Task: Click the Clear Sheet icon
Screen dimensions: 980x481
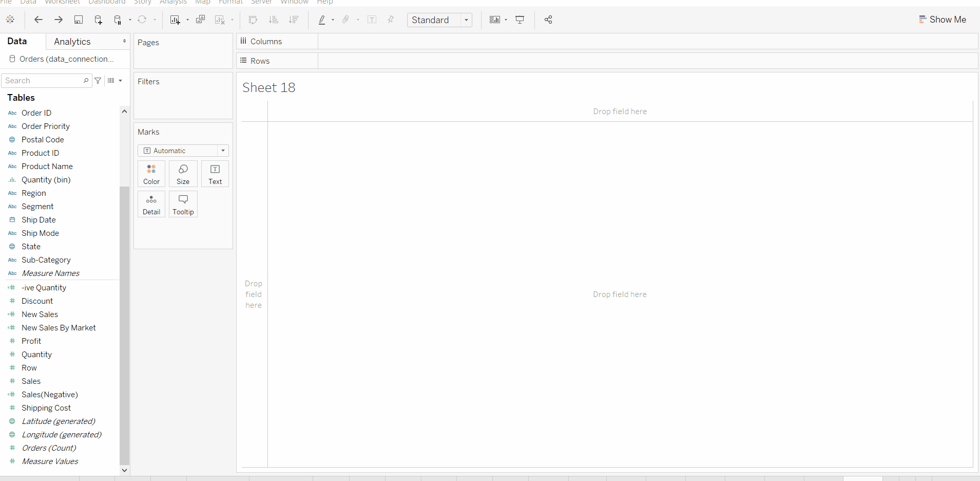Action: pos(220,20)
